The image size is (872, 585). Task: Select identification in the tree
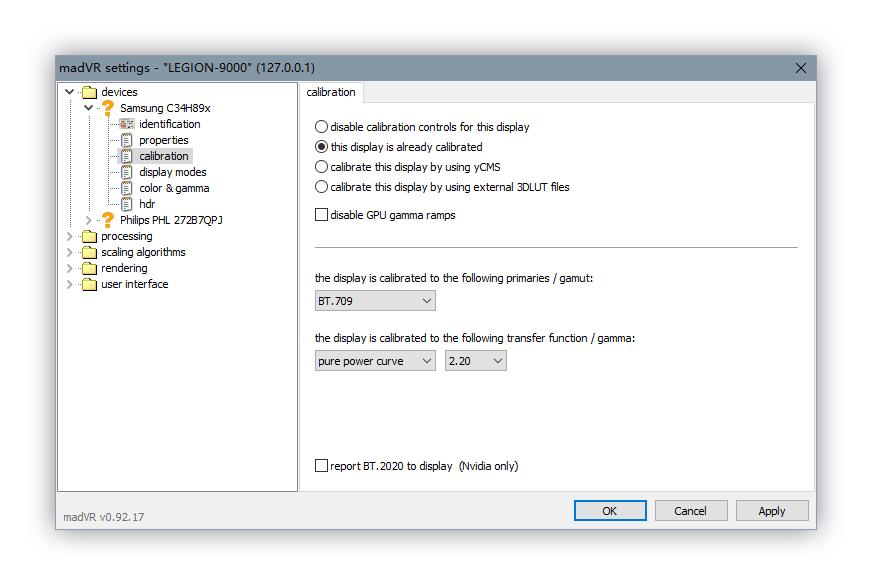[x=170, y=124]
